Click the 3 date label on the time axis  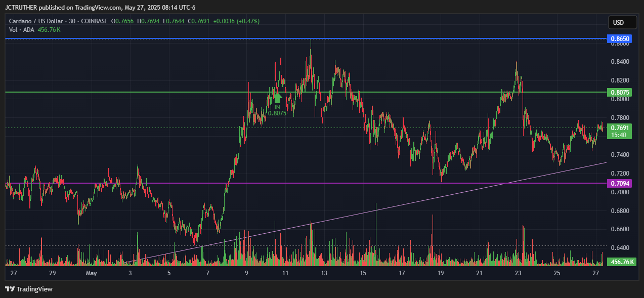click(x=130, y=273)
